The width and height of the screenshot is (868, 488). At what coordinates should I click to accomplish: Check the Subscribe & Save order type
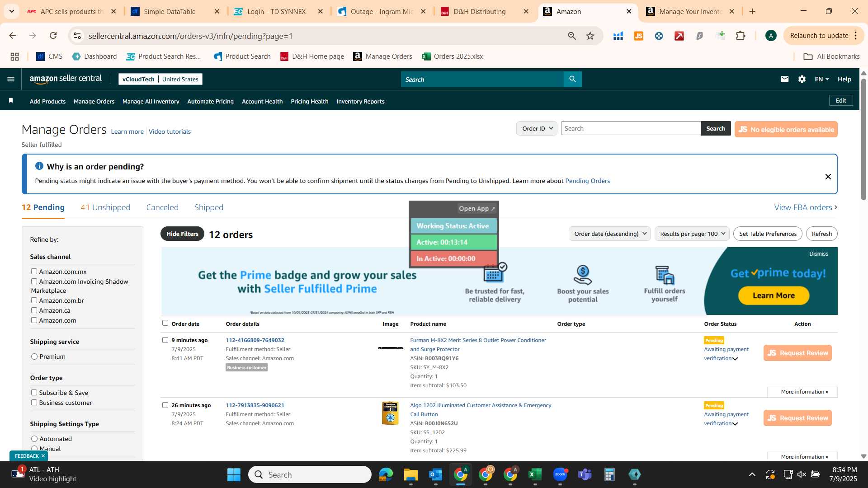(34, 392)
